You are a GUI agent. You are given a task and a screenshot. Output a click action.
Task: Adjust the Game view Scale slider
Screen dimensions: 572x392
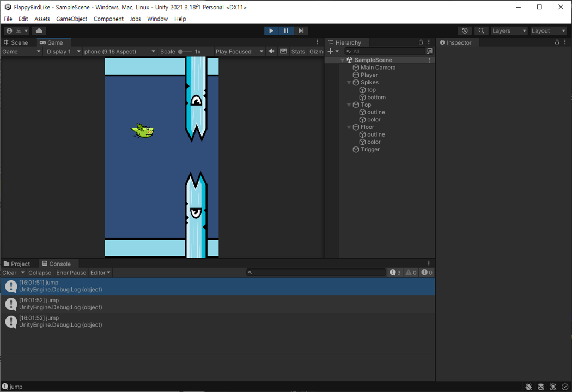pos(185,51)
